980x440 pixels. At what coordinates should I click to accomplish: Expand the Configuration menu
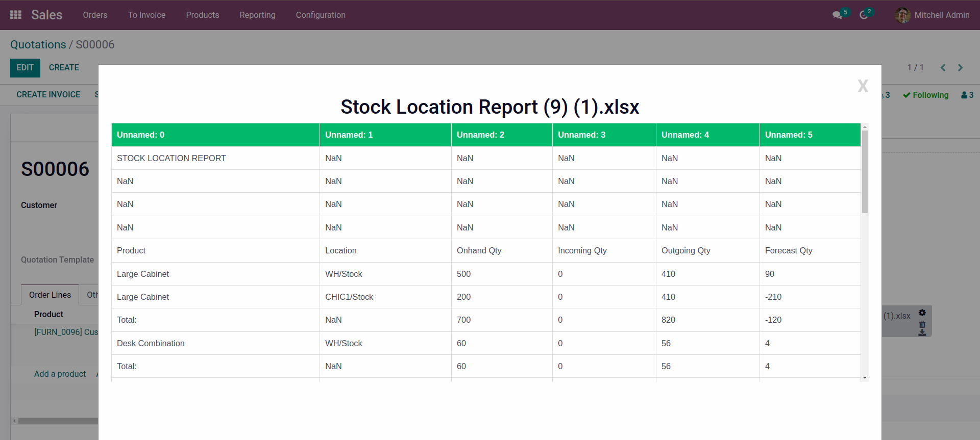(321, 15)
